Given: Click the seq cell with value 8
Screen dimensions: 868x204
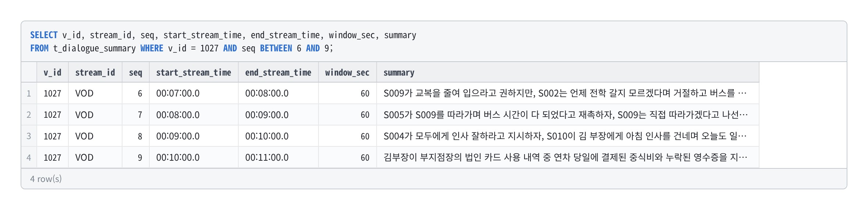Looking at the screenshot, I should coord(136,136).
